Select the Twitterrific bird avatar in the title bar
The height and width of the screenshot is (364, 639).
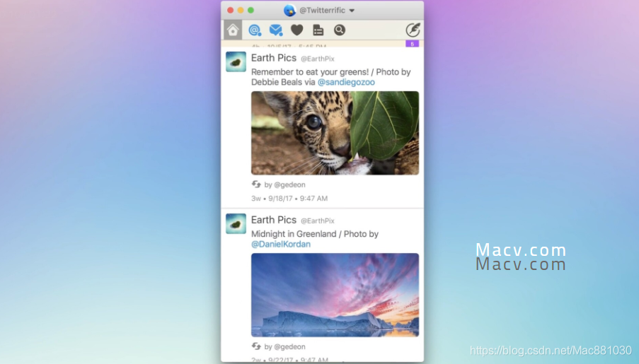tap(289, 10)
